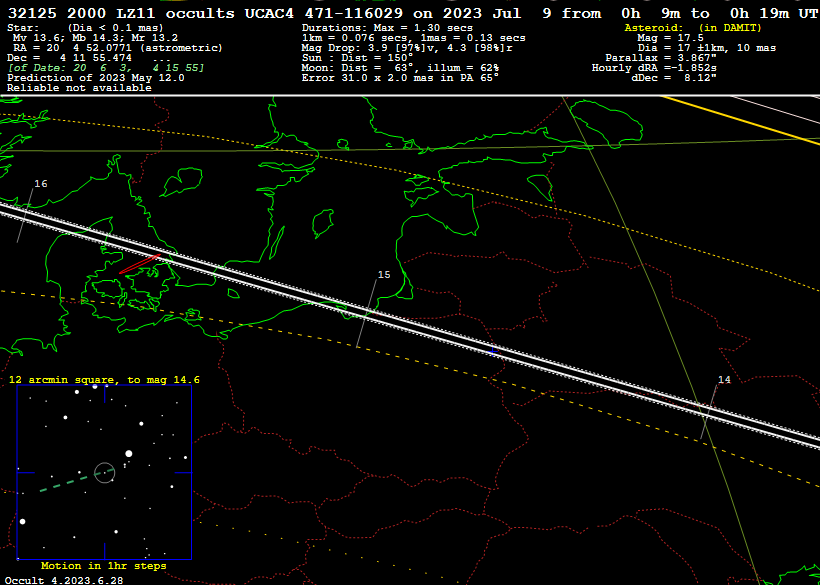Click the 'Parallax = 3.867"' value
Screen dimensions: 820x585
click(x=661, y=58)
